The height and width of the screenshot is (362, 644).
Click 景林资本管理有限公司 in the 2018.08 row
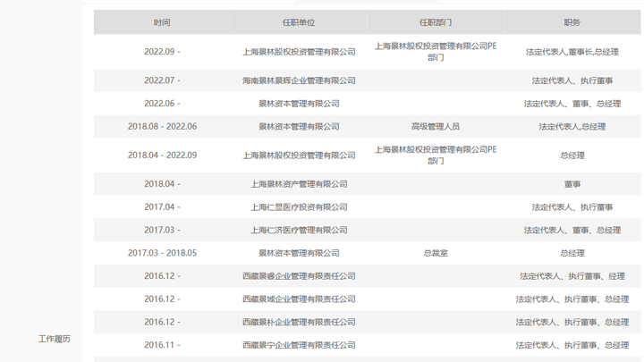point(299,126)
